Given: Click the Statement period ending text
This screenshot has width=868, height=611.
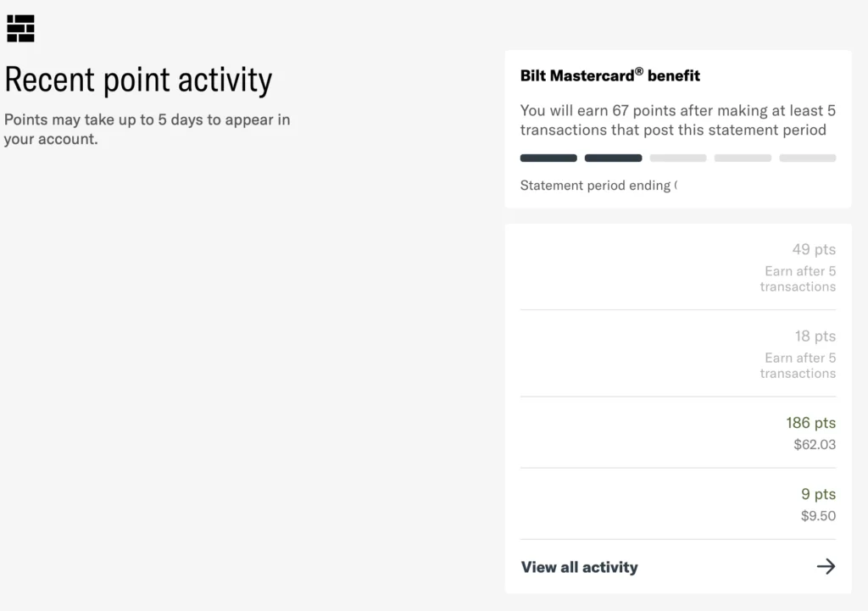Looking at the screenshot, I should coord(599,185).
